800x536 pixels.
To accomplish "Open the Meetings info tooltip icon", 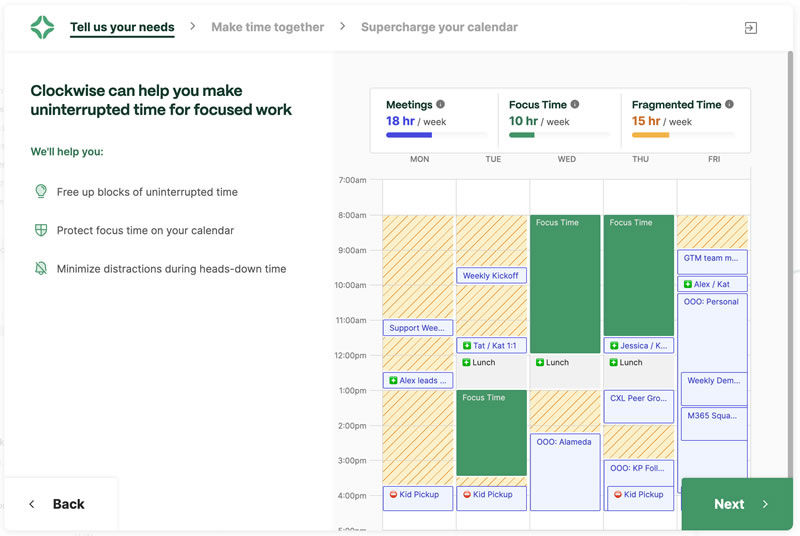I will [x=440, y=104].
